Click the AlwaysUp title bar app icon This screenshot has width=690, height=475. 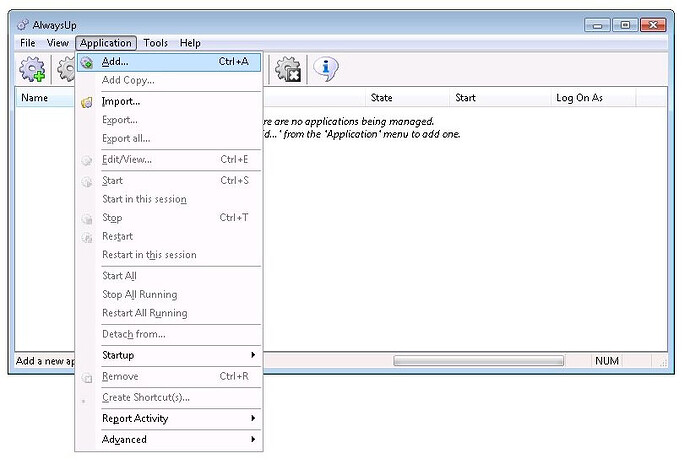click(23, 25)
